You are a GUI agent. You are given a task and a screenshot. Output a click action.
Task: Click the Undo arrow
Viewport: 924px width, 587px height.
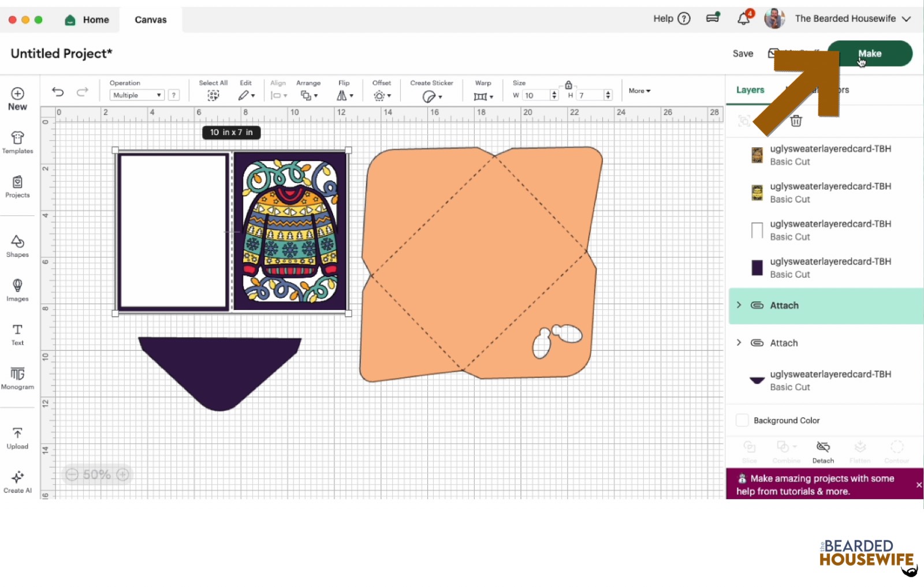(x=58, y=92)
